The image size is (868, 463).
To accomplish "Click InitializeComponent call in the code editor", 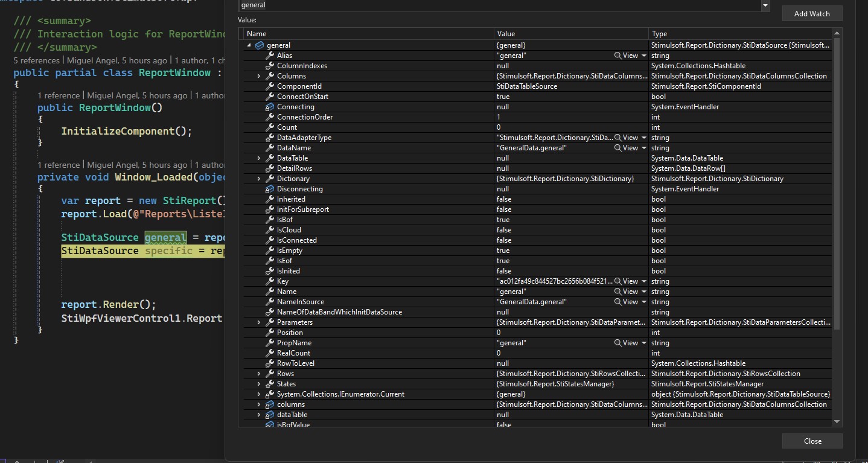I will (126, 131).
